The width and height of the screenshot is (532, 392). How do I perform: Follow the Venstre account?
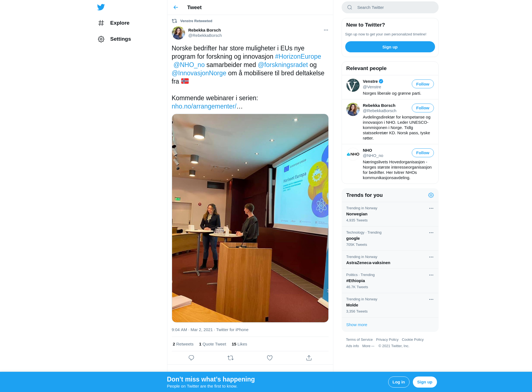tap(423, 84)
